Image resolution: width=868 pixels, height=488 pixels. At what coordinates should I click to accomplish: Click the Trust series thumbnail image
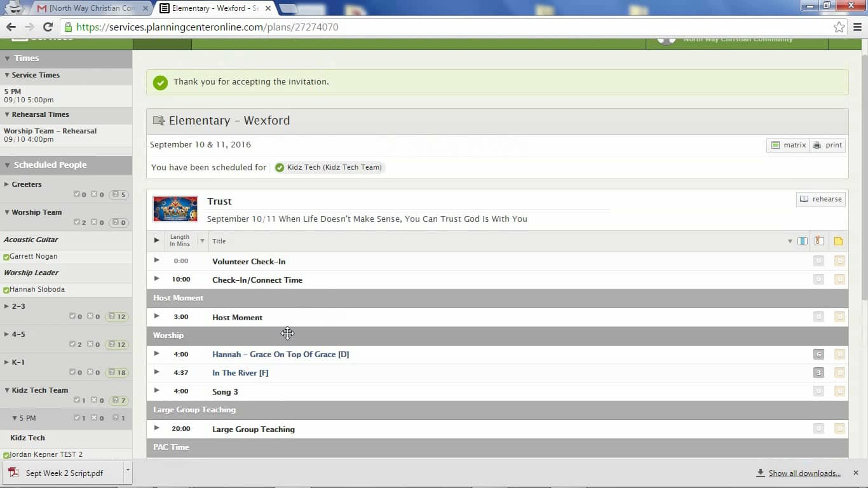point(175,208)
